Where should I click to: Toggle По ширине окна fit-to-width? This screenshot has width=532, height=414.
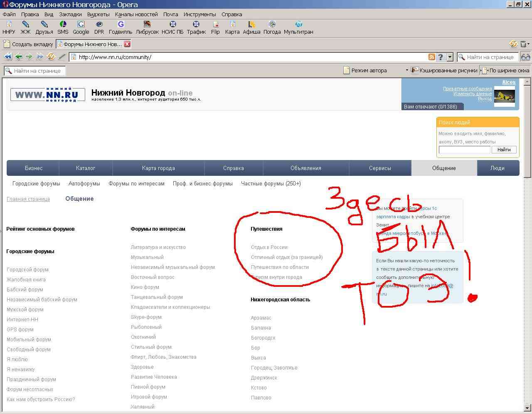[505, 71]
